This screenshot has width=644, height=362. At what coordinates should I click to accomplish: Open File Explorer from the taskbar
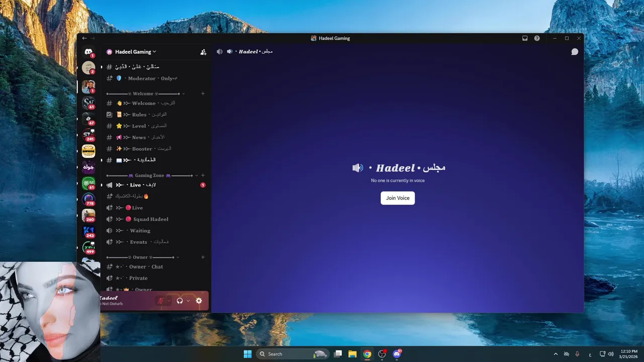353,354
